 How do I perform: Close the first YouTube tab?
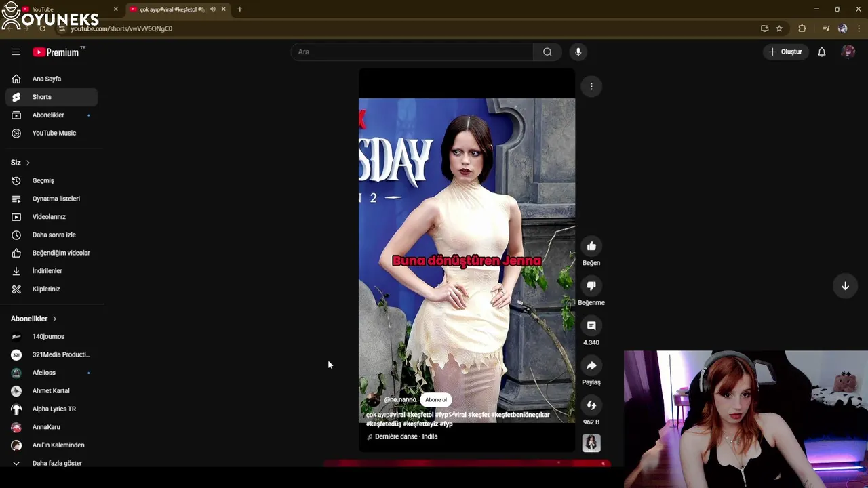click(115, 9)
